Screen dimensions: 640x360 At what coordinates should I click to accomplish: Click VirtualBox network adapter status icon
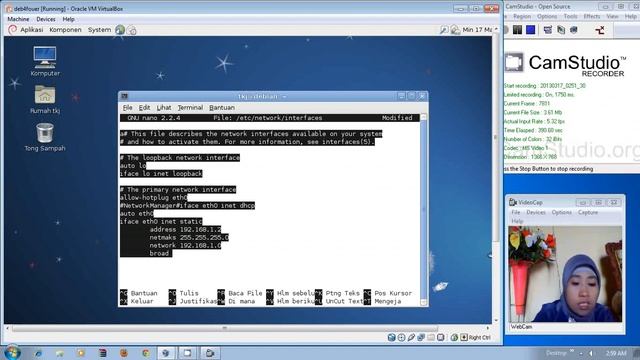tap(421, 337)
